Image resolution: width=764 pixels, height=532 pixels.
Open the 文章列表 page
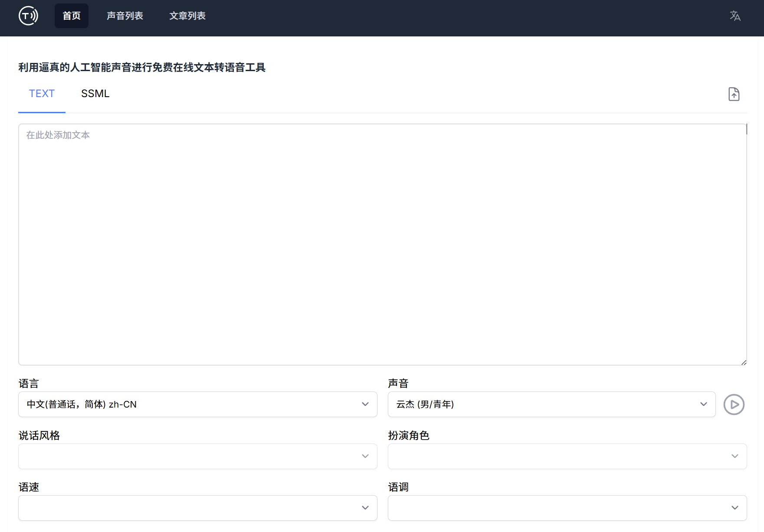(x=187, y=16)
